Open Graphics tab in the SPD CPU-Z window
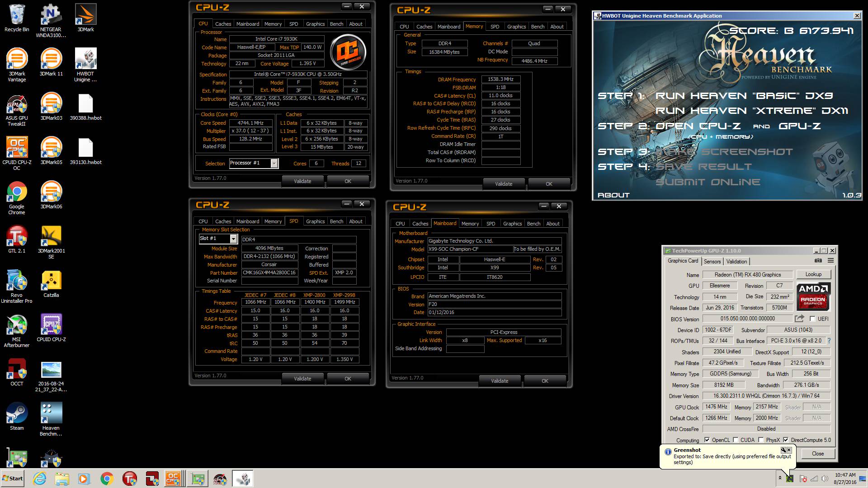 click(315, 221)
